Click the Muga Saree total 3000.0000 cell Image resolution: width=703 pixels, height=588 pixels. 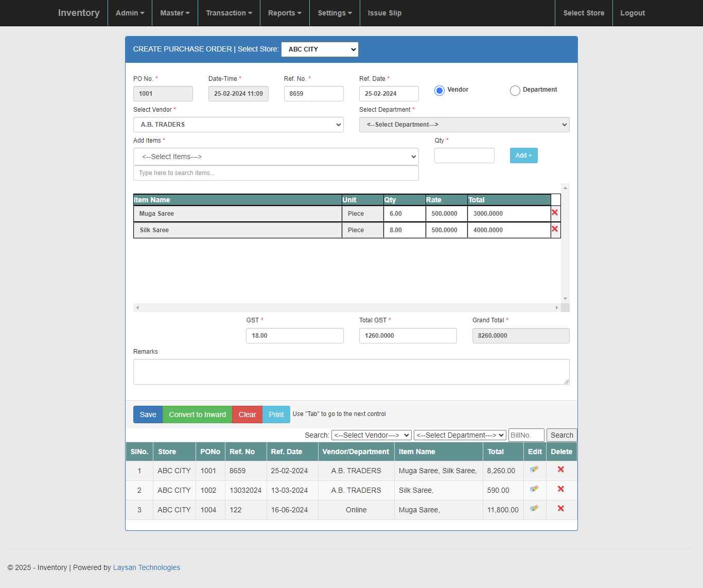pos(509,214)
